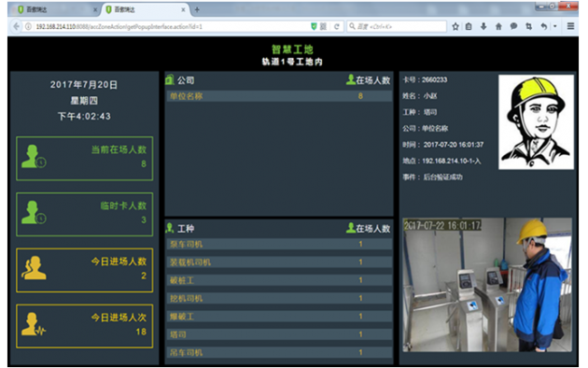Select the 挖机司机 row

coord(279,298)
